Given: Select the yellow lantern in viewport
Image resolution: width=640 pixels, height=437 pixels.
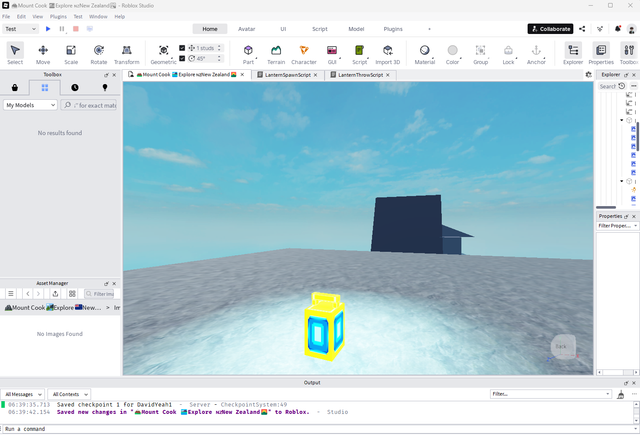Looking at the screenshot, I should (324, 327).
